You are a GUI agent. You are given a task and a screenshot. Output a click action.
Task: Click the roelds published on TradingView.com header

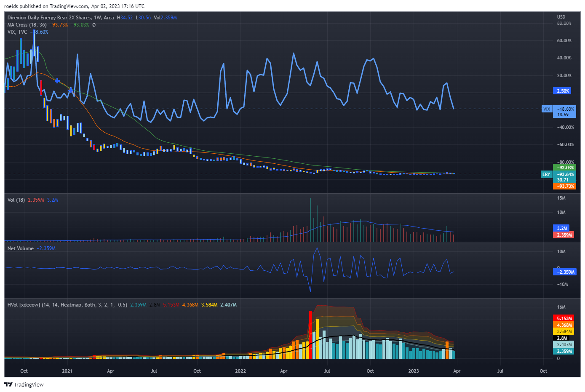[x=74, y=6]
